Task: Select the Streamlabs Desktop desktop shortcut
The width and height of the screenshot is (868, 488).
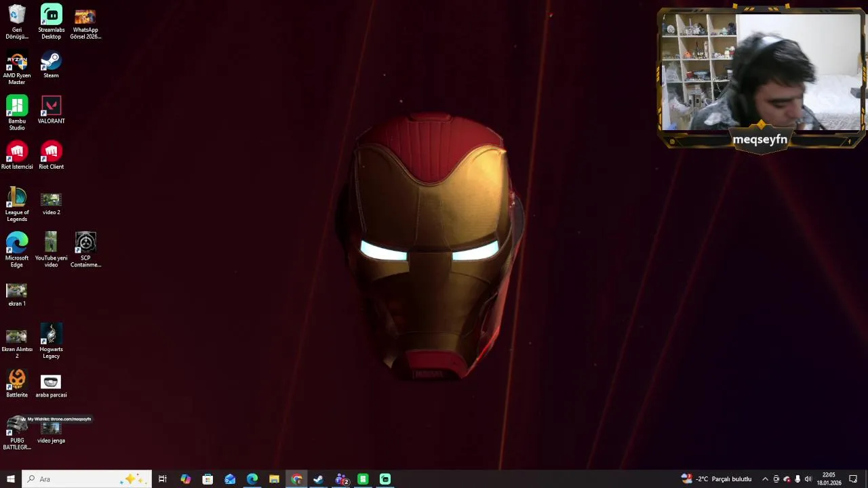Action: (51, 22)
